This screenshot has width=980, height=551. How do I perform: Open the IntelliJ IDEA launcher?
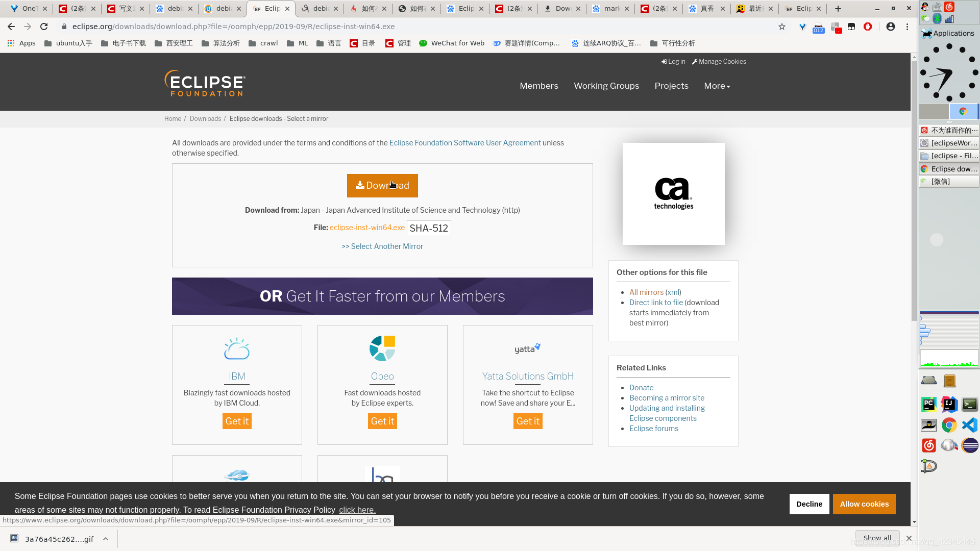[x=949, y=405]
